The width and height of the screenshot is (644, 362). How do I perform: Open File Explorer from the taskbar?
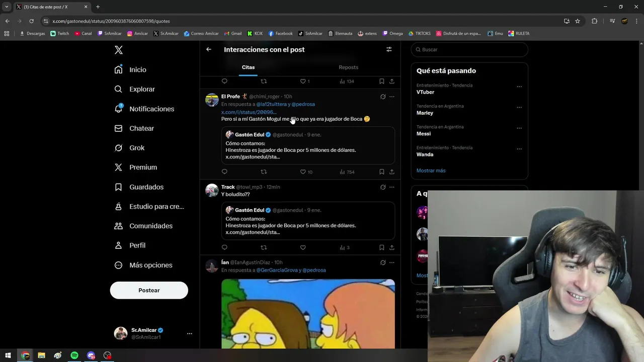pyautogui.click(x=41, y=355)
